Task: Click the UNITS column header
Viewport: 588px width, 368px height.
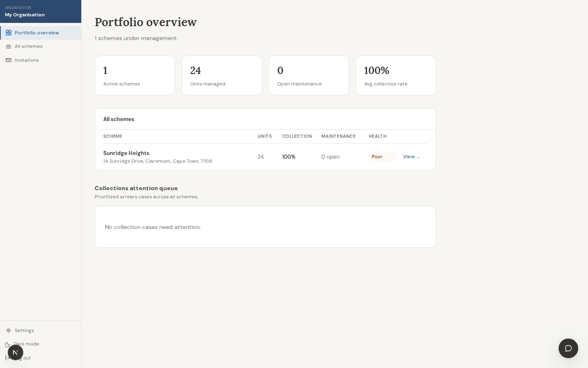Action: 265,136
